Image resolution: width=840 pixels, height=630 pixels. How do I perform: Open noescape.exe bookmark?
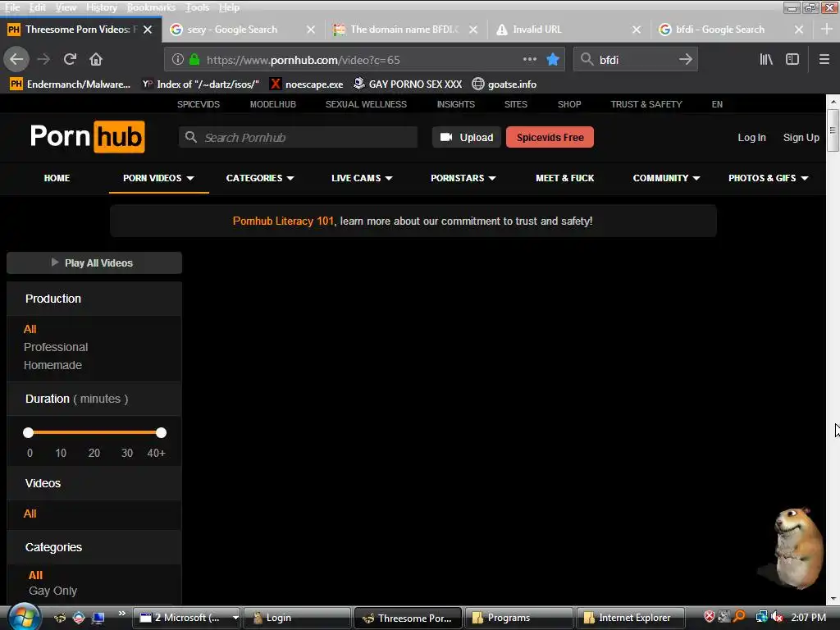pyautogui.click(x=306, y=84)
